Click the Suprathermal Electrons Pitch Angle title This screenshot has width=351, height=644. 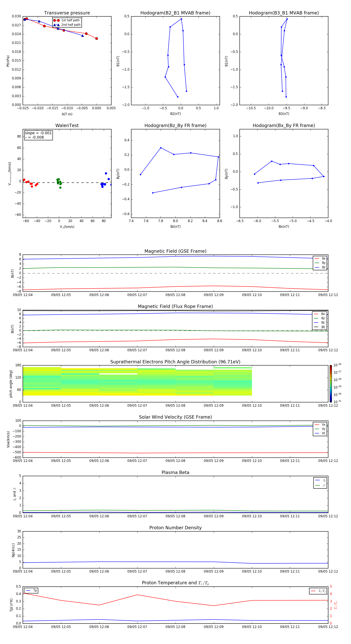pyautogui.click(x=175, y=362)
